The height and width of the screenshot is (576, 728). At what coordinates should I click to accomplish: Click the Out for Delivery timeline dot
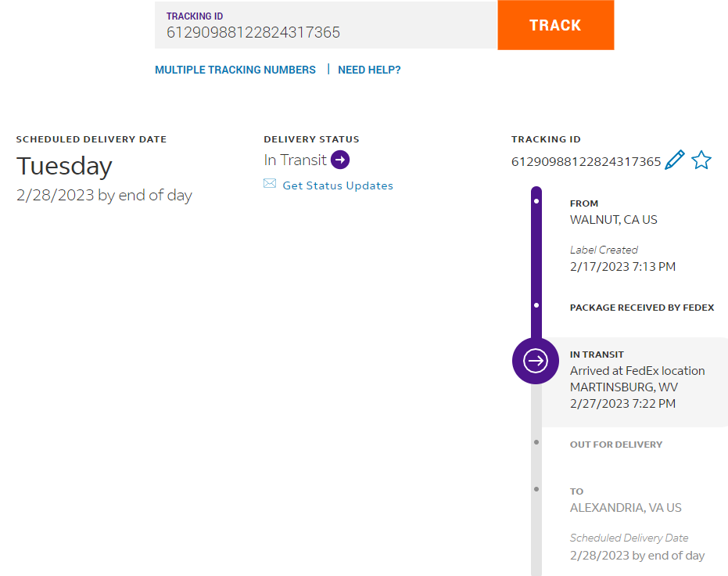[536, 442]
